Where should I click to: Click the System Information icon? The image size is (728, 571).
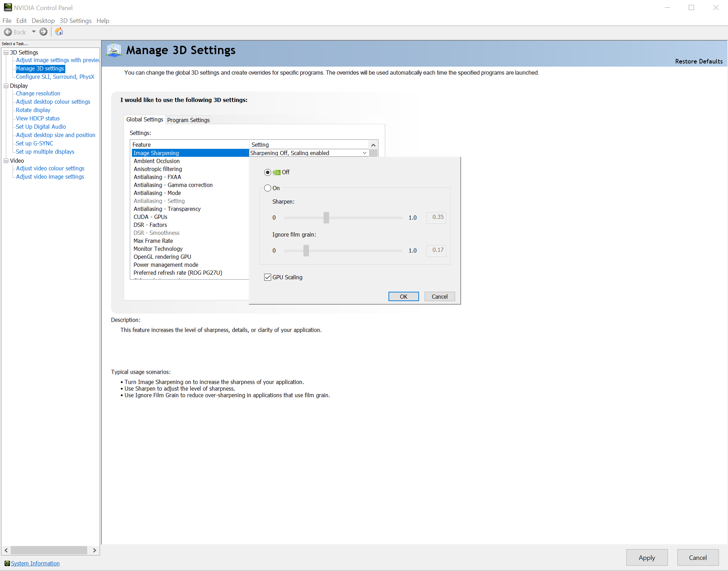7,563
